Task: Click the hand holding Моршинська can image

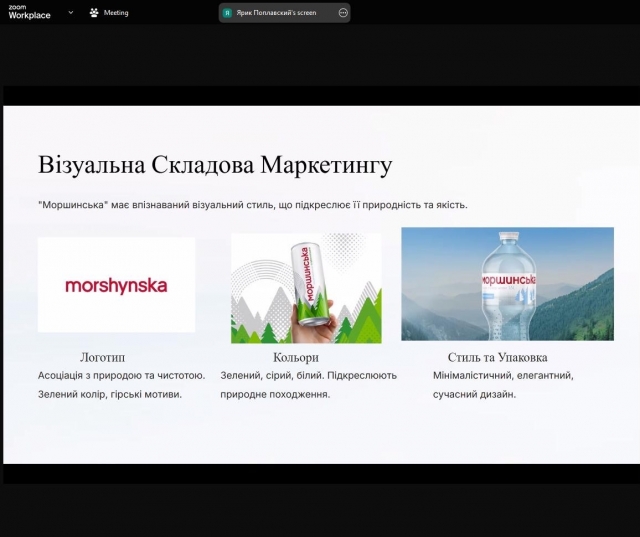Action: [306, 288]
